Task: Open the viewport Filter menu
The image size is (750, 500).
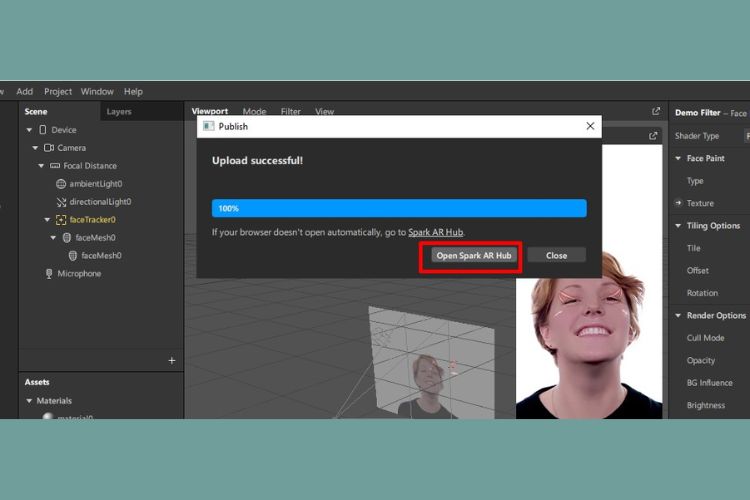Action: click(290, 111)
